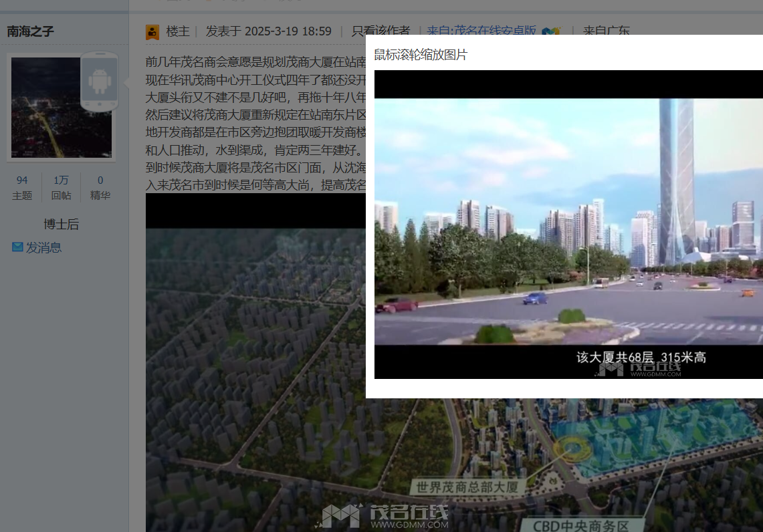Viewport: 763px width, 532px height.
Task: Click the watermark logo in the enlarged image
Action: [639, 369]
